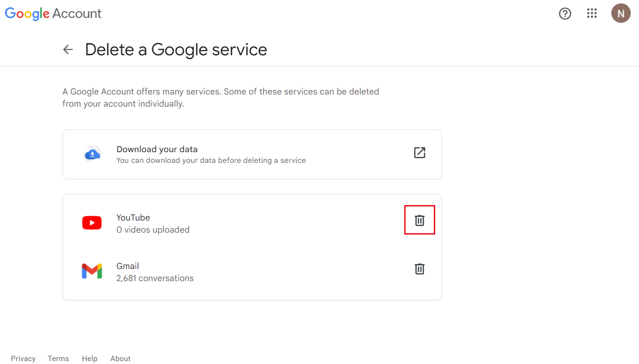
Task: Open the Download your data external link icon
Action: [420, 153]
